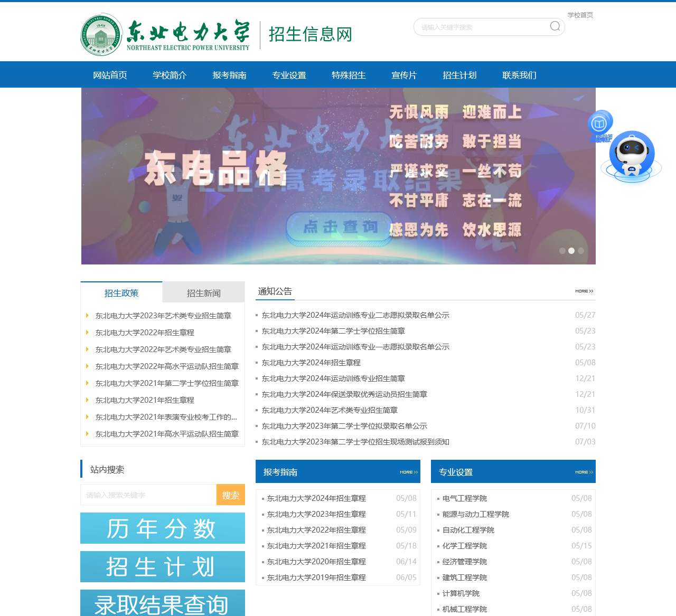Open 东北电力大学2021年表演专业校考工作的... policy
The width and height of the screenshot is (676, 616).
(166, 417)
